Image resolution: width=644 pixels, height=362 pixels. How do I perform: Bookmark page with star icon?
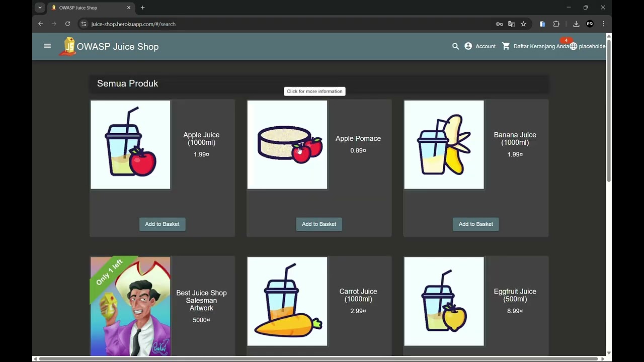(523, 24)
